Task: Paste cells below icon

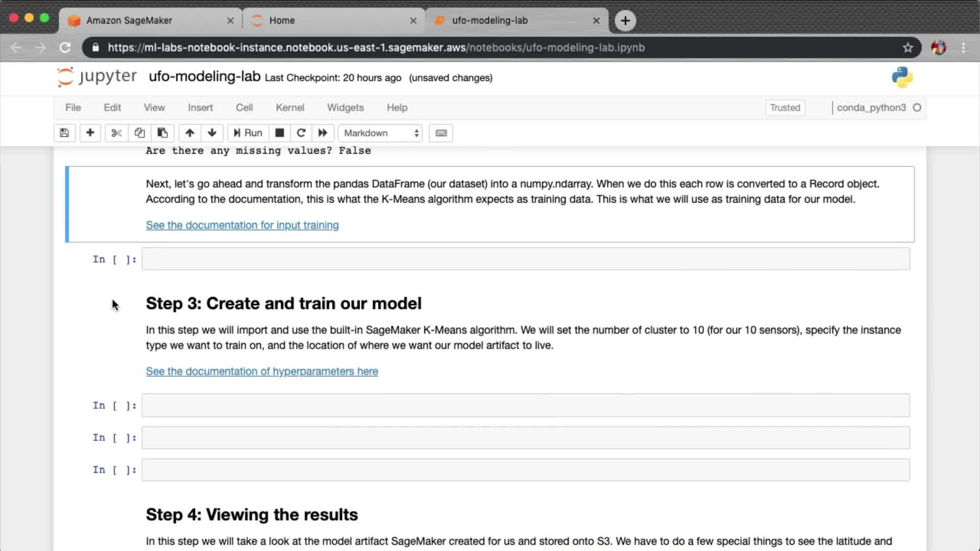Action: pos(162,133)
